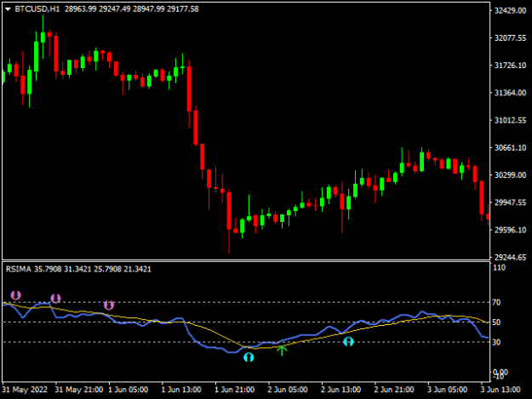The height and width of the screenshot is (399, 532).
Task: Click the RSIMA indicator label
Action: (x=19, y=269)
